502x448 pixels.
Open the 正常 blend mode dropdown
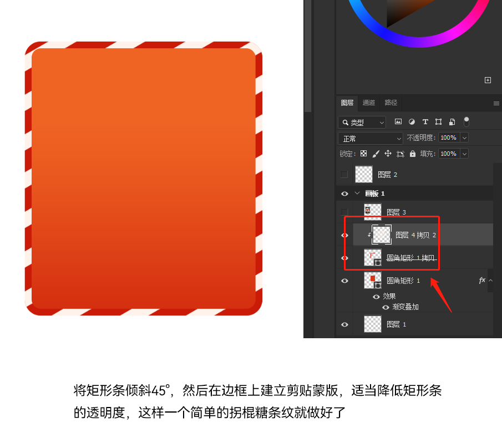pos(370,139)
